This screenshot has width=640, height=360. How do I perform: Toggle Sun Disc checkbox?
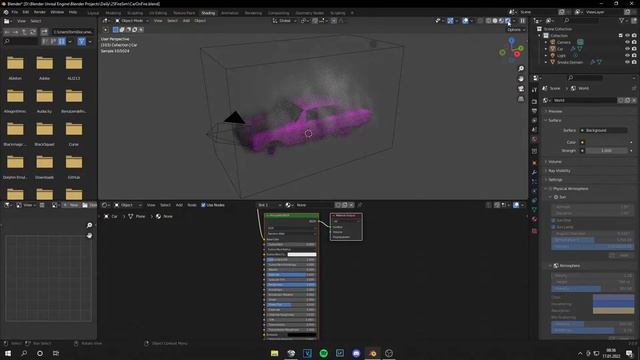pos(553,220)
